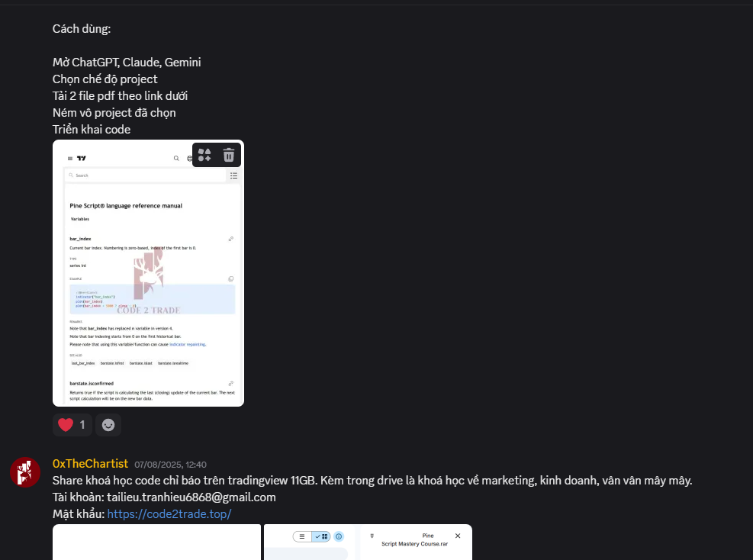Click the Search field inside the manual screenshot
The image size is (753, 560).
146,175
